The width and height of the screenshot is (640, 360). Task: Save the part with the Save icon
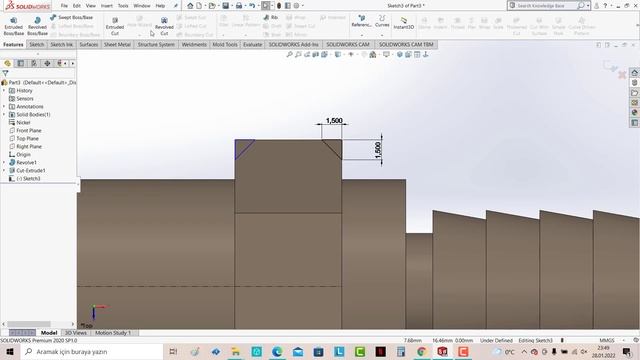pos(225,6)
